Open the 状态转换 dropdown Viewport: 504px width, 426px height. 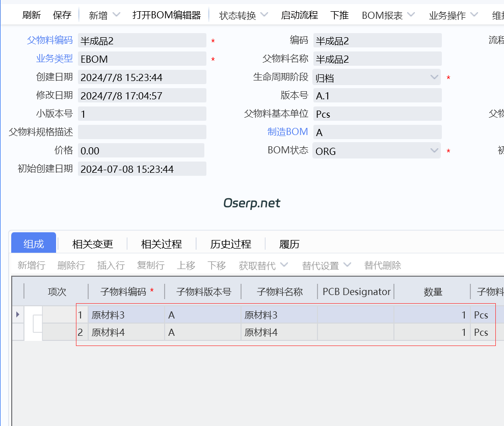(242, 15)
